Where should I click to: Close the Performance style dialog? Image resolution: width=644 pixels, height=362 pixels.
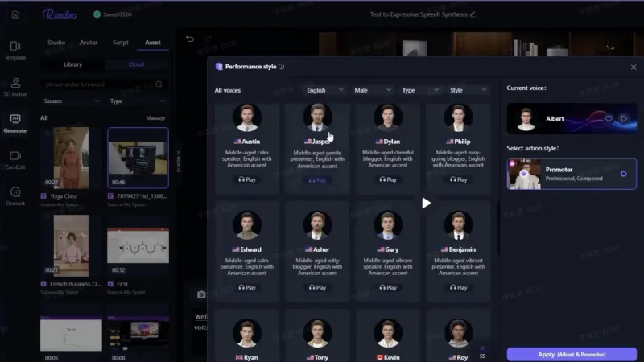634,67
